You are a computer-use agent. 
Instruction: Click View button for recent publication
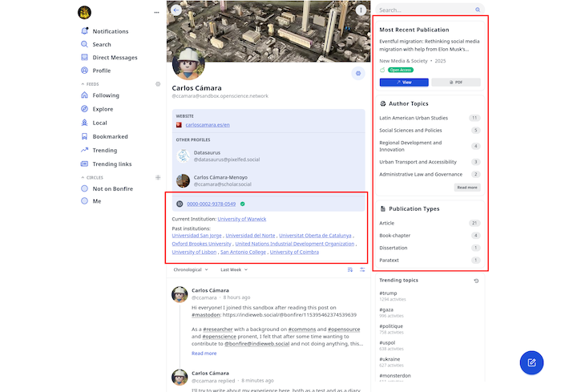click(x=404, y=82)
